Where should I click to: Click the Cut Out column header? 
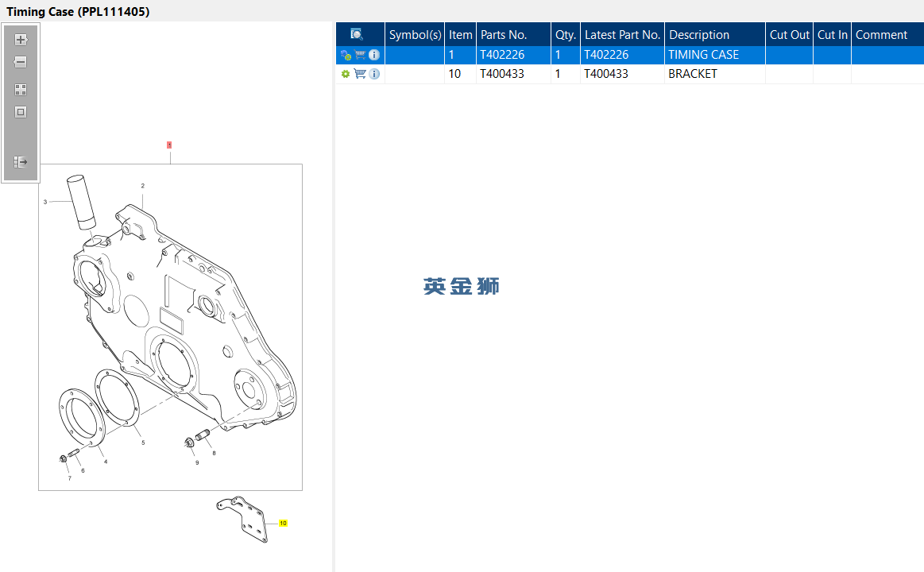click(789, 35)
